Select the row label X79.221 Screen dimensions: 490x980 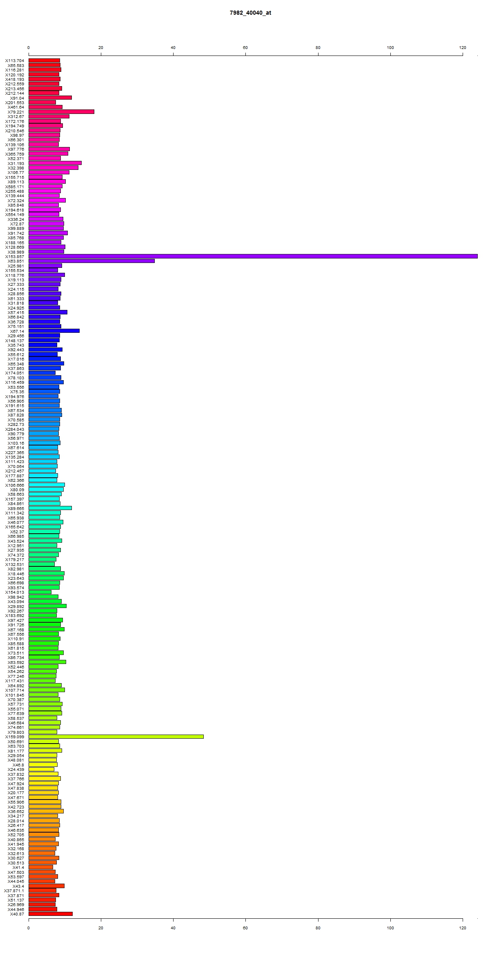16,112
